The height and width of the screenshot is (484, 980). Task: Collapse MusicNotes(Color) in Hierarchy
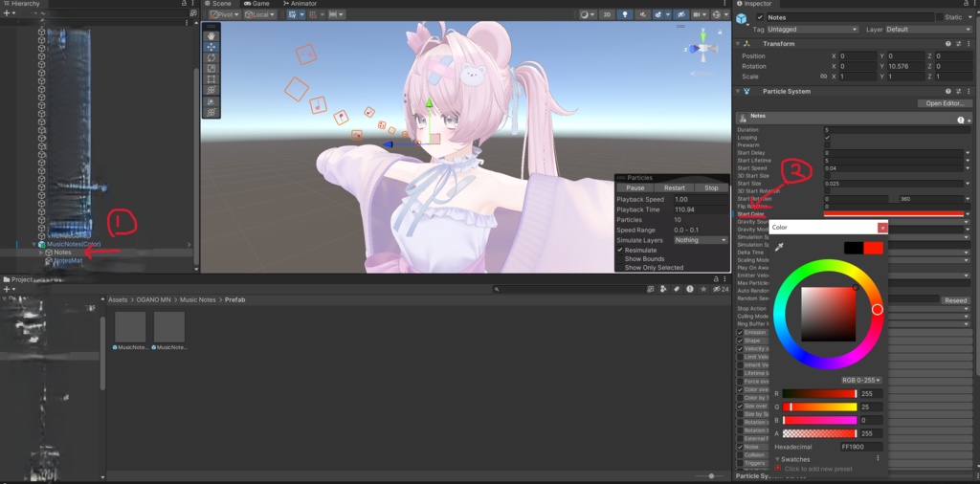pos(34,244)
